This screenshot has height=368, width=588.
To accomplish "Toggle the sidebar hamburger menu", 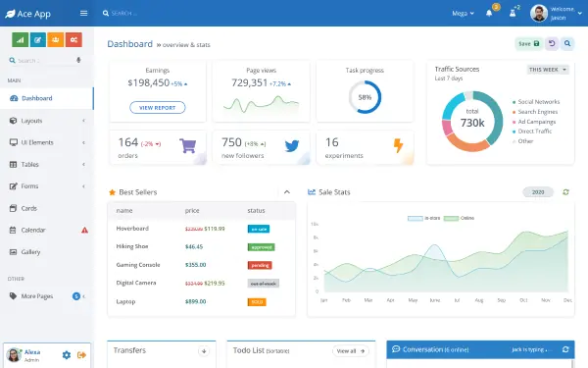I will click(x=83, y=13).
